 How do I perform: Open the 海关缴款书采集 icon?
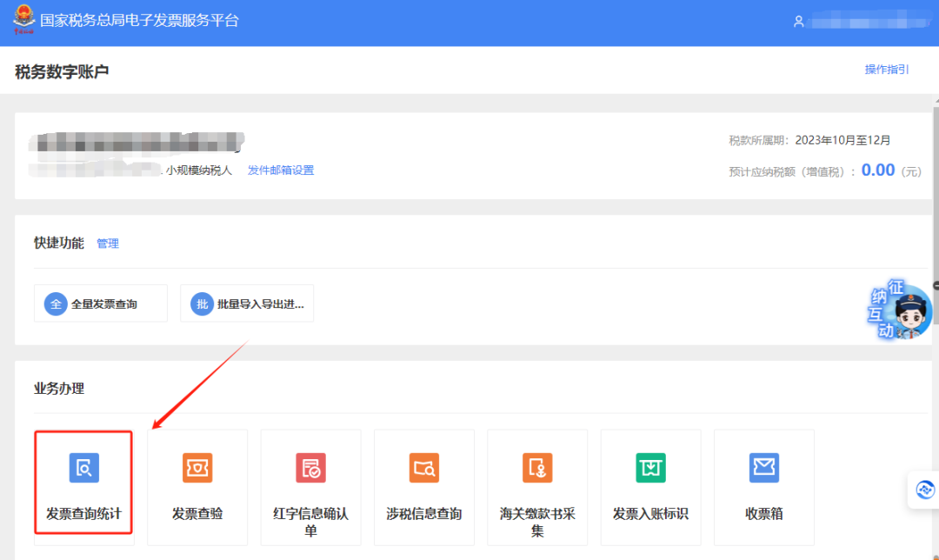point(537,468)
